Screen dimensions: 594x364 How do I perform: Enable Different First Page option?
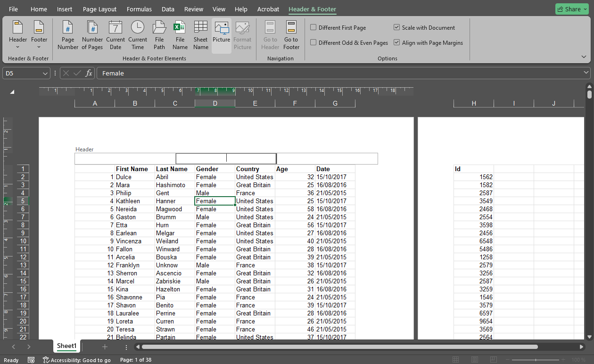point(338,27)
